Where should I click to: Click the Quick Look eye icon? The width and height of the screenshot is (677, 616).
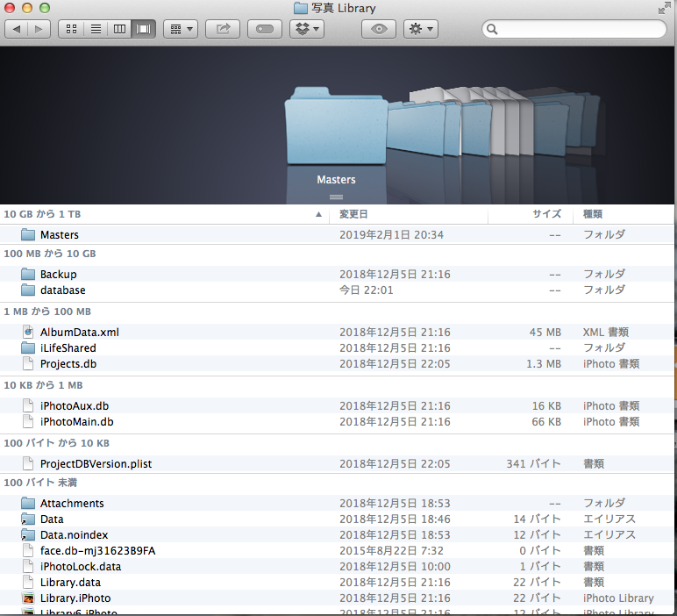[379, 29]
